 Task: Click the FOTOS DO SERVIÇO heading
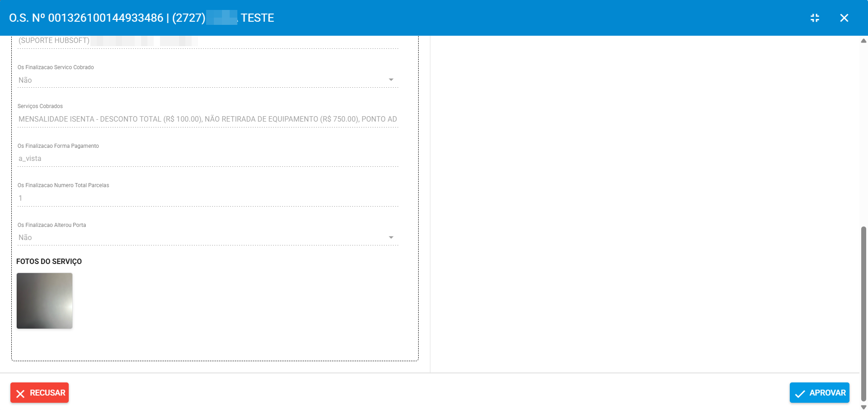(x=49, y=261)
